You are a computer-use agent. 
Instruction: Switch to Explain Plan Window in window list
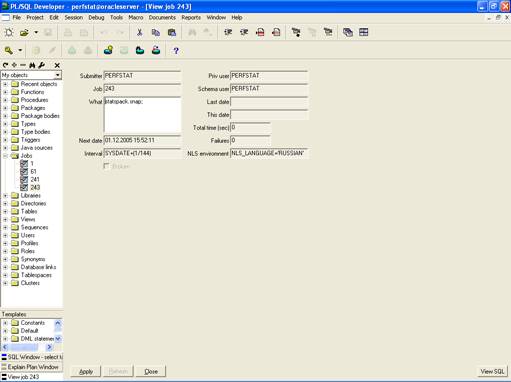[x=32, y=367]
